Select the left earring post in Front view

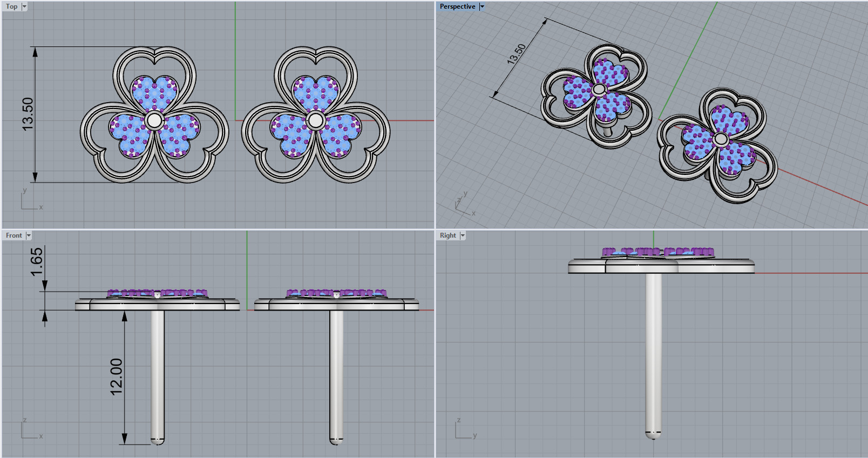tap(158, 377)
